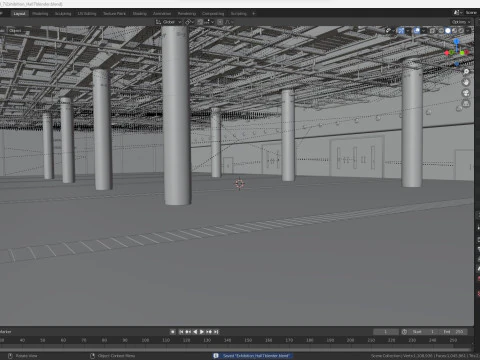Switch to the Shading workspace tab
This screenshot has height=360, width=480.
click(139, 14)
